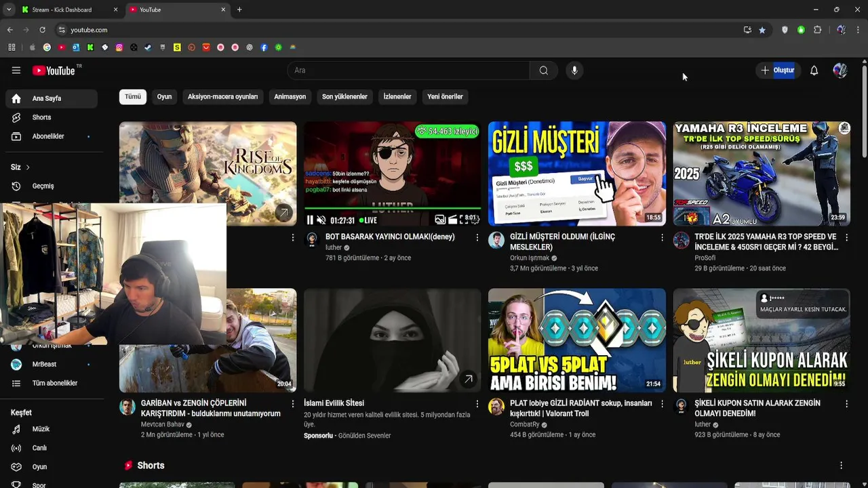Open Müzik under Keşfet

pos(52,429)
